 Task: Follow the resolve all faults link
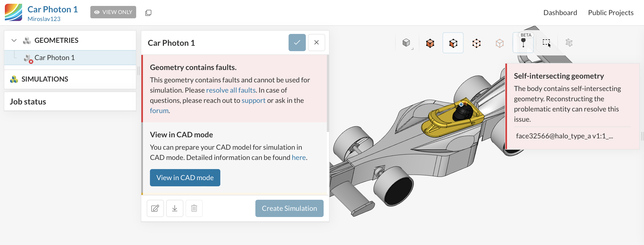231,90
